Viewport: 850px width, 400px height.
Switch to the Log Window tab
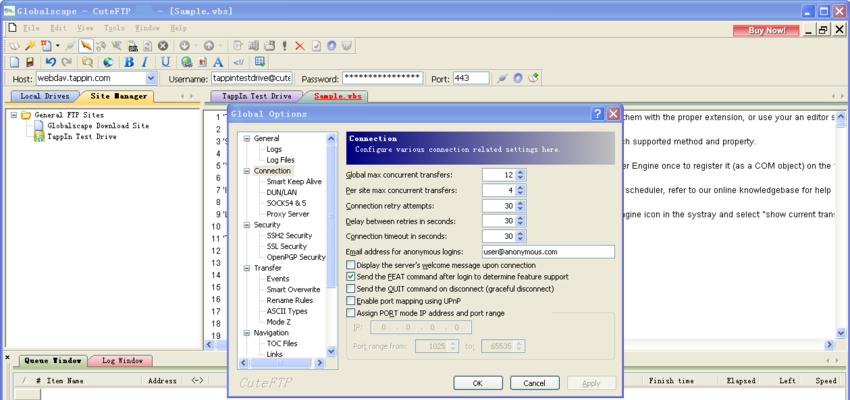pos(122,360)
